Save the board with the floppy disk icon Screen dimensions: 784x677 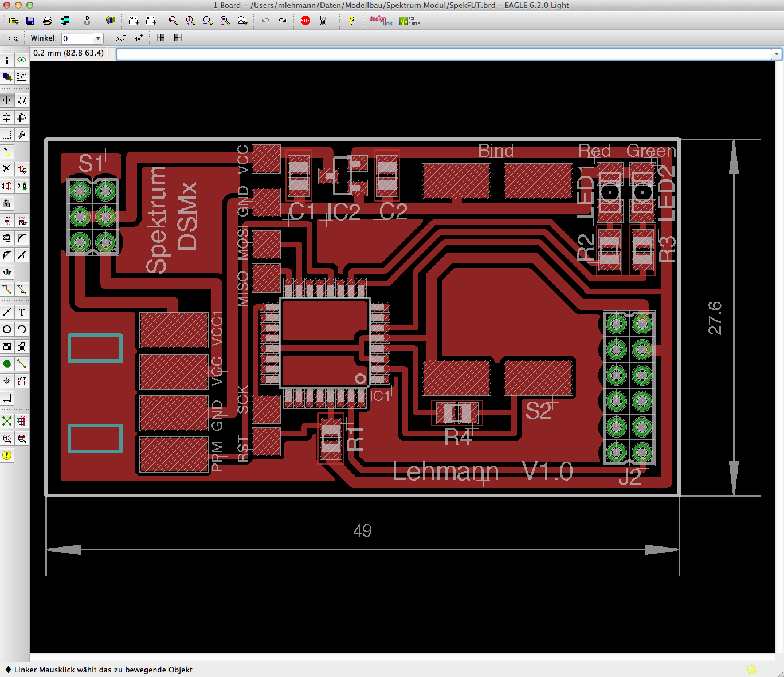[x=30, y=21]
